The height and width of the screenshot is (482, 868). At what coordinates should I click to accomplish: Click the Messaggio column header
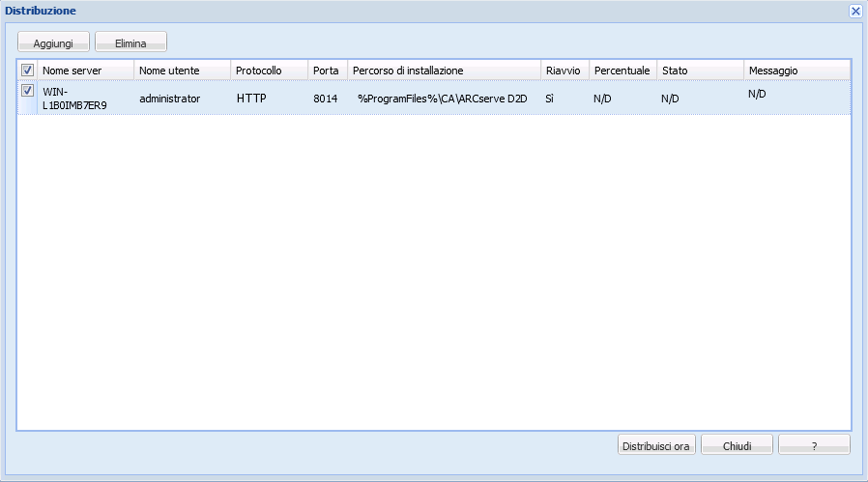(x=797, y=71)
